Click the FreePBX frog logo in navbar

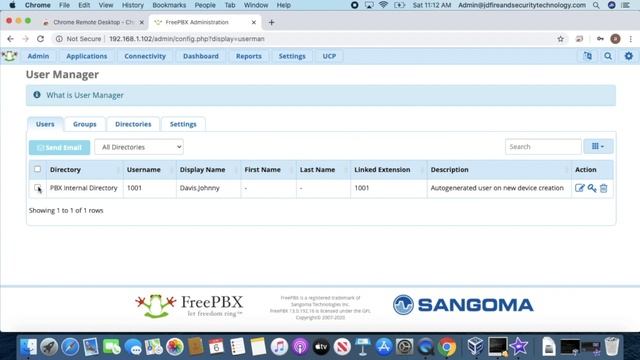tap(9, 56)
